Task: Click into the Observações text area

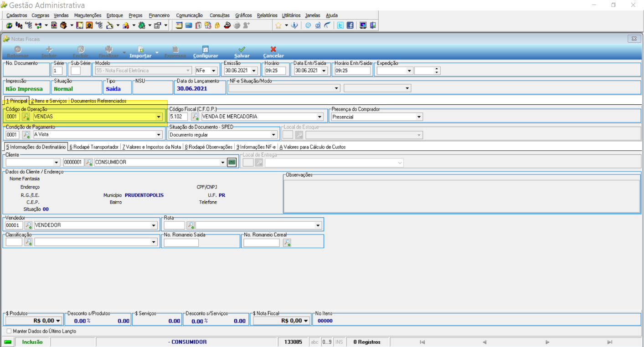Action: pyautogui.click(x=462, y=196)
